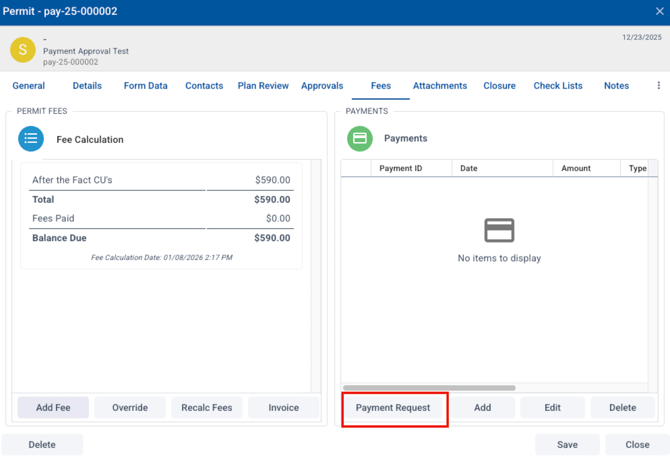Go to the Plan Review tab
The image size is (670, 458).
click(x=262, y=86)
